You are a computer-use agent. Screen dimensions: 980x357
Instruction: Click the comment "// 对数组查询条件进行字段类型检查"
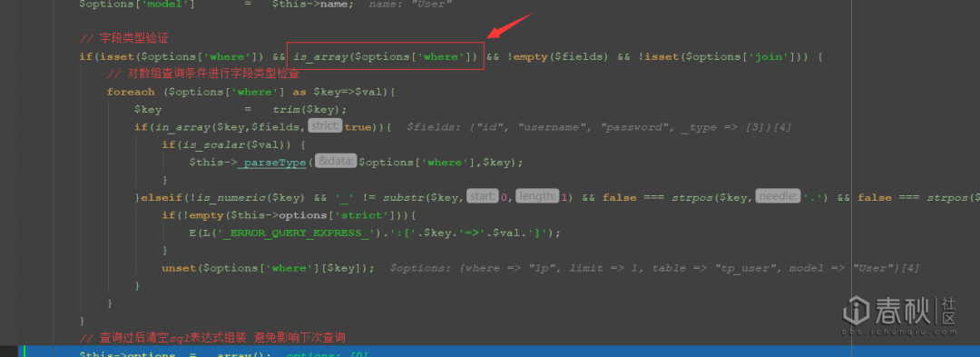coord(203,74)
